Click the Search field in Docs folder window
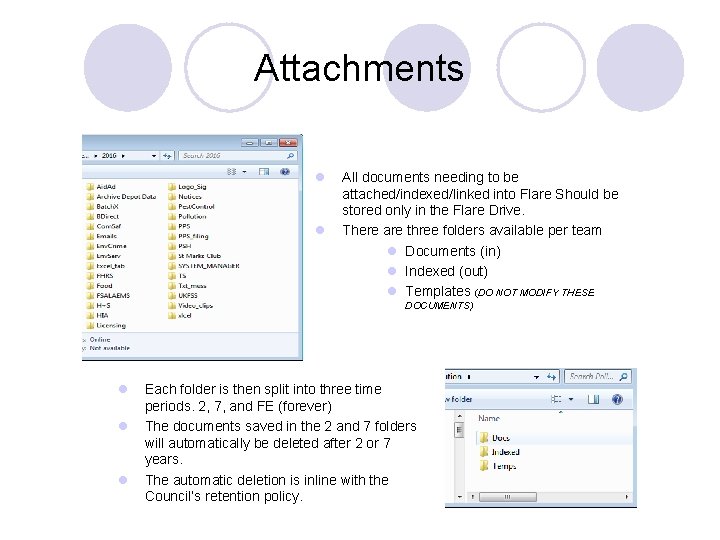This screenshot has width=720, height=540. click(598, 377)
